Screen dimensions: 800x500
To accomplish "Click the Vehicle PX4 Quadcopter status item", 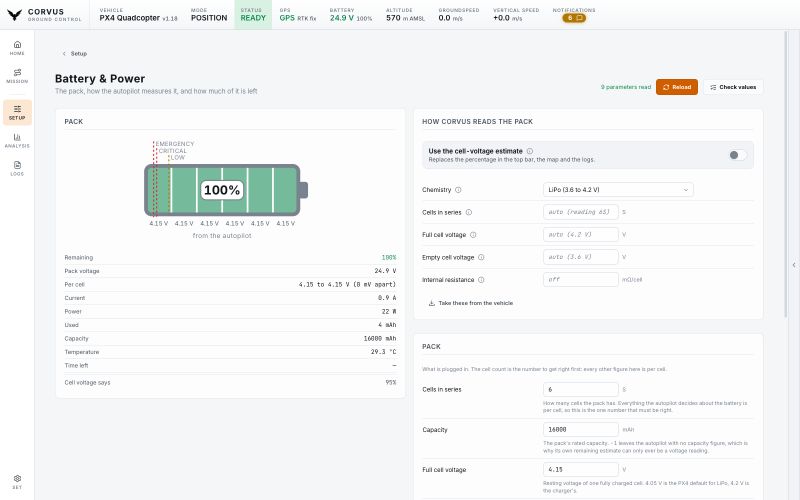I will (x=138, y=15).
